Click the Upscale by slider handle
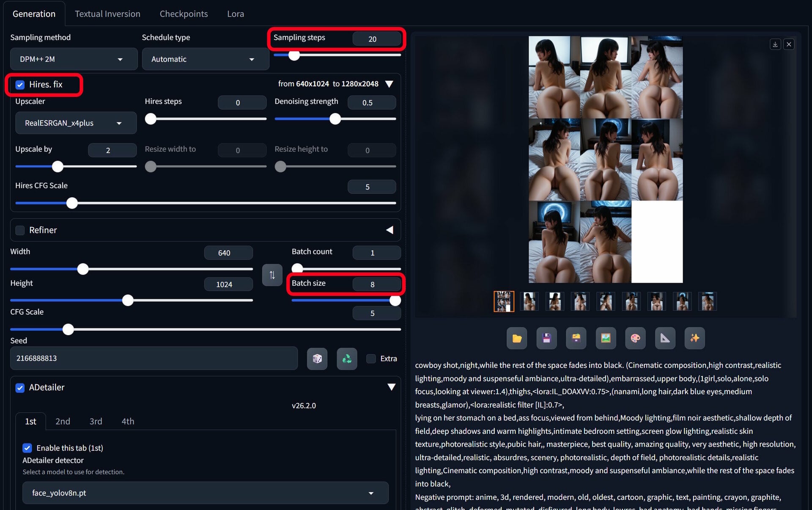Screen dimensions: 812x510 pos(58,166)
